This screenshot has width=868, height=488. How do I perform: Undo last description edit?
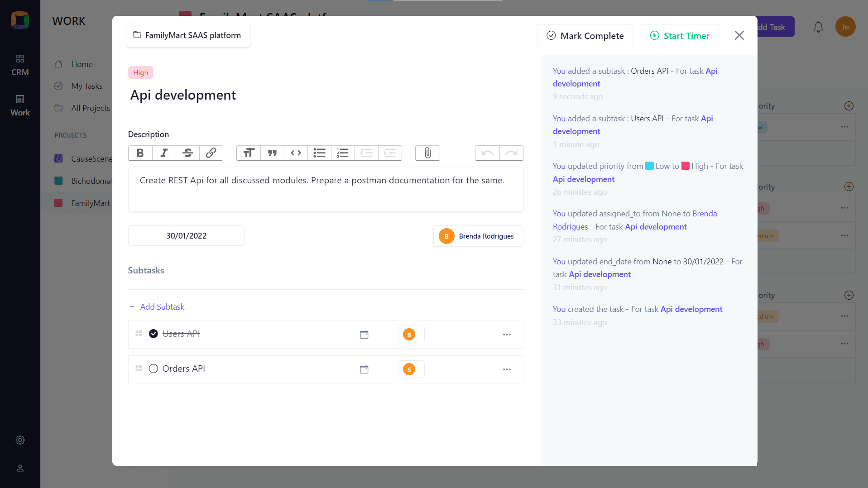coord(487,153)
